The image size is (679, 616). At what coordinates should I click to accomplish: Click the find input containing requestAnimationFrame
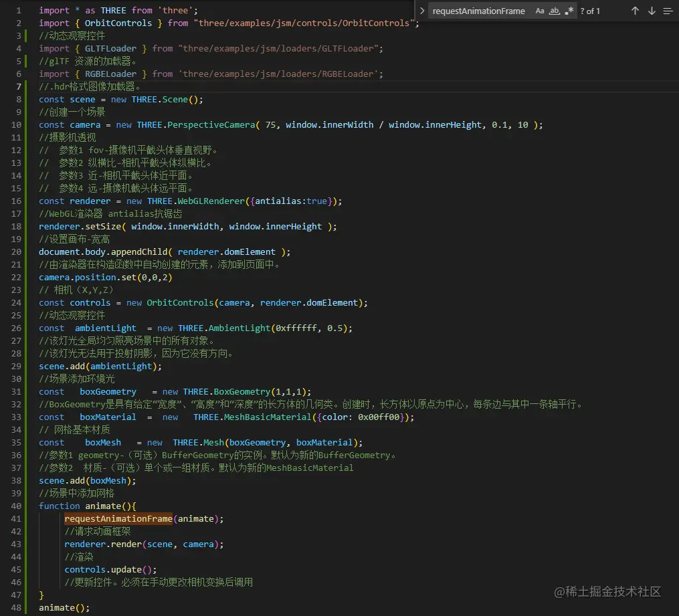tap(502, 11)
